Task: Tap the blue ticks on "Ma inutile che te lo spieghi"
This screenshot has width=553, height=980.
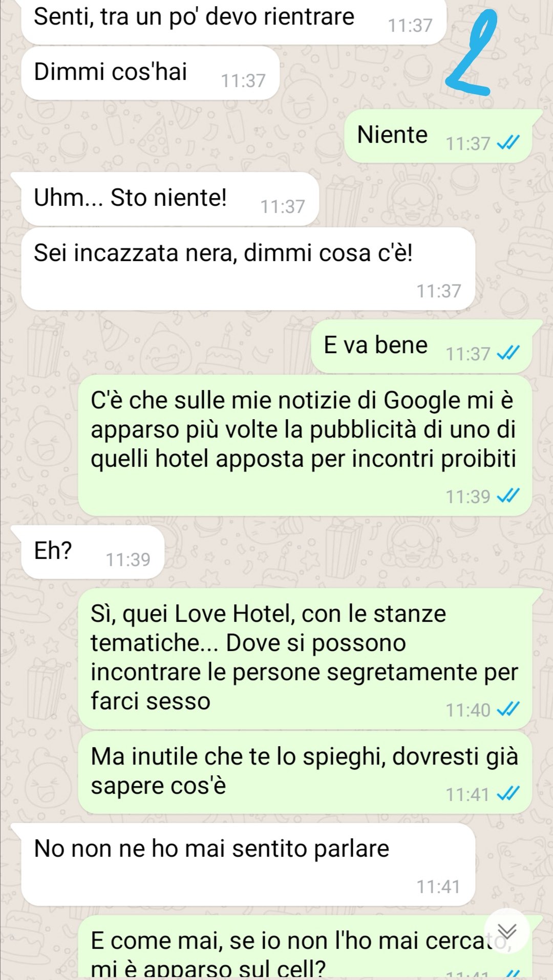Action: 508,794
